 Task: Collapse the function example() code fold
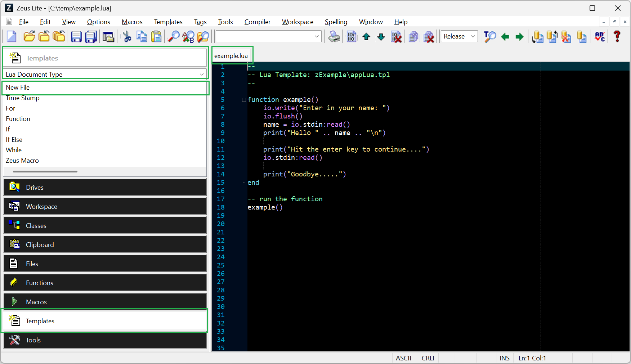[244, 100]
